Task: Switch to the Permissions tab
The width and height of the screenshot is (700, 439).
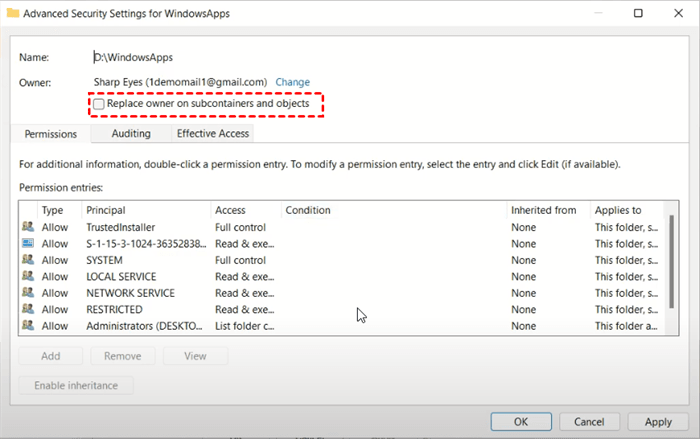Action: click(50, 134)
